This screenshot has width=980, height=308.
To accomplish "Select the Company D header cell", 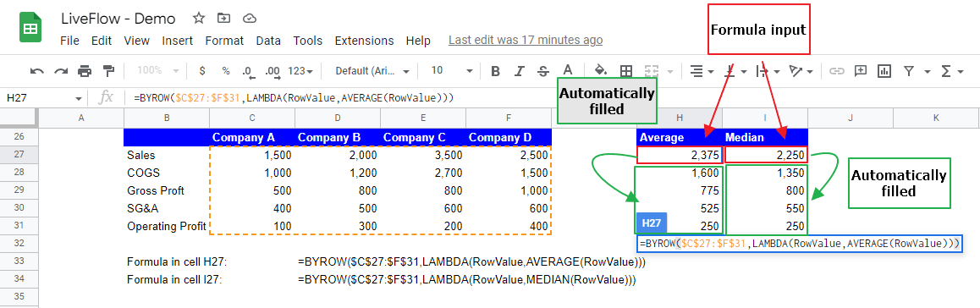I will [508, 137].
